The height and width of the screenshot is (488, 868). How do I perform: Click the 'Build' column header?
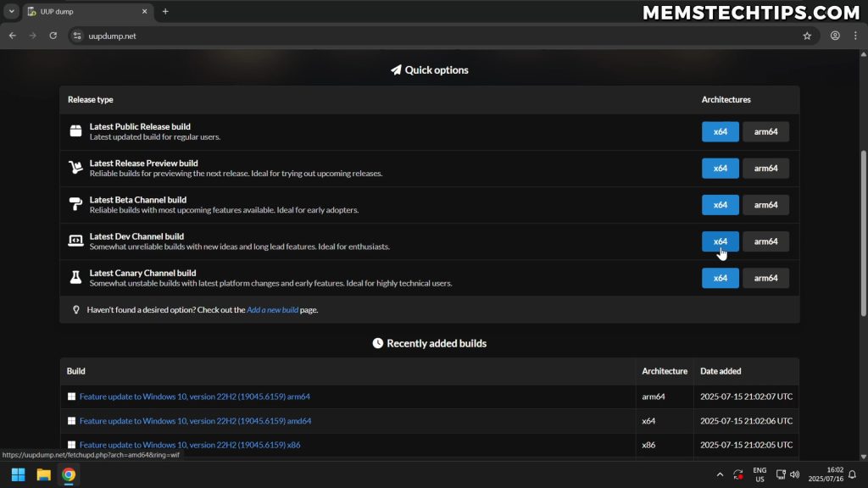75,371
